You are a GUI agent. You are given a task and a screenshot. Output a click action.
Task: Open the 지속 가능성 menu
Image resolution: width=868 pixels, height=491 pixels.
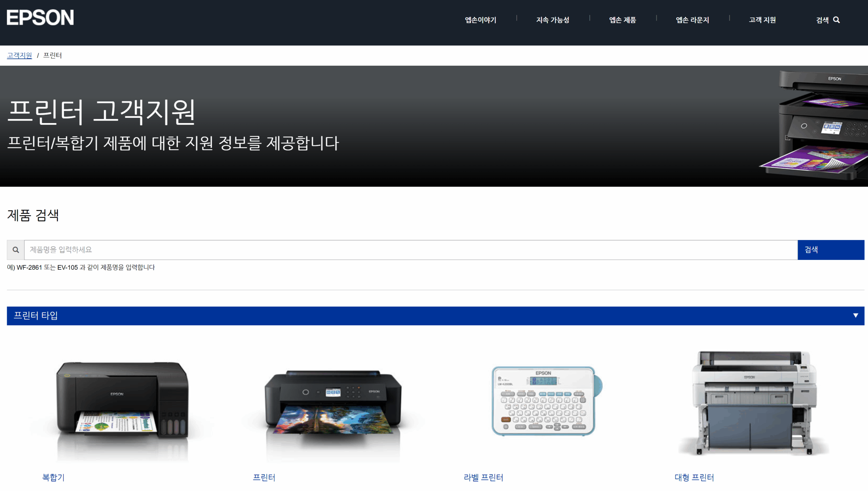[x=553, y=20]
